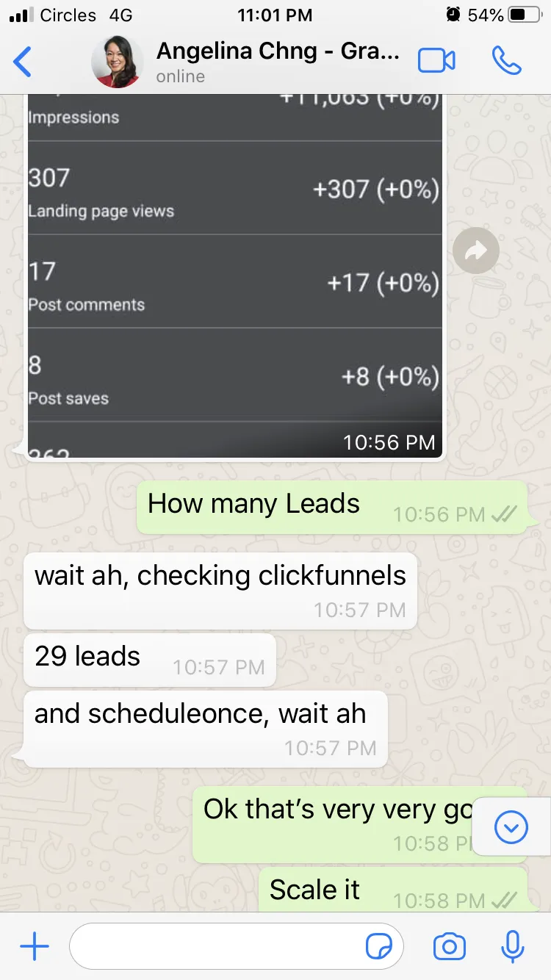Open the sticker picker in the message field
Viewport: 551px width, 980px height.
(379, 948)
